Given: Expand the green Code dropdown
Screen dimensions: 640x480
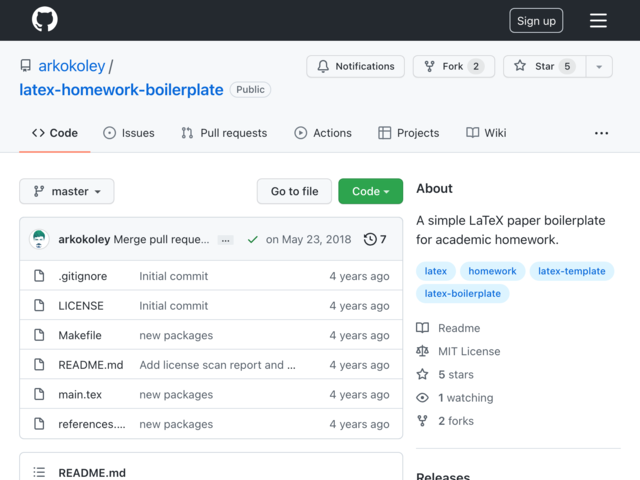Looking at the screenshot, I should [x=371, y=191].
